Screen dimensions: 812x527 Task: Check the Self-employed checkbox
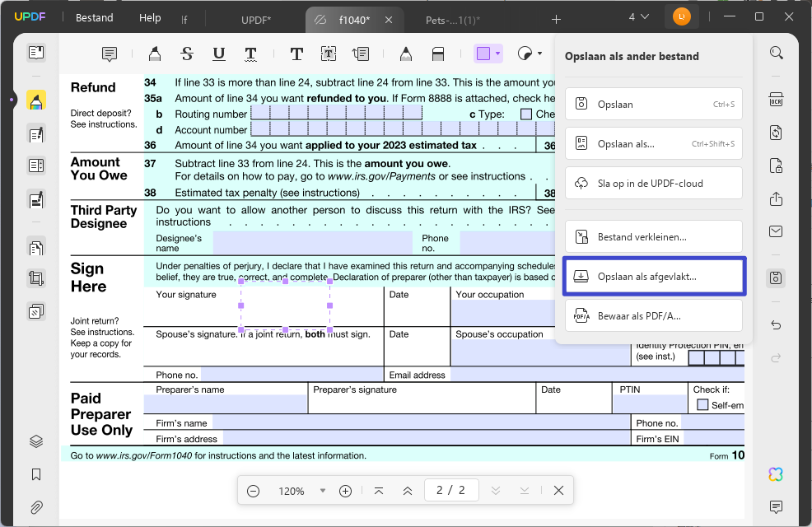pyautogui.click(x=702, y=405)
